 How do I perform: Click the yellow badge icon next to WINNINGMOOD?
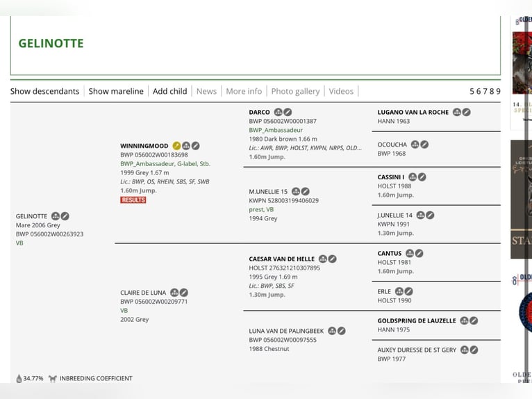(x=176, y=146)
